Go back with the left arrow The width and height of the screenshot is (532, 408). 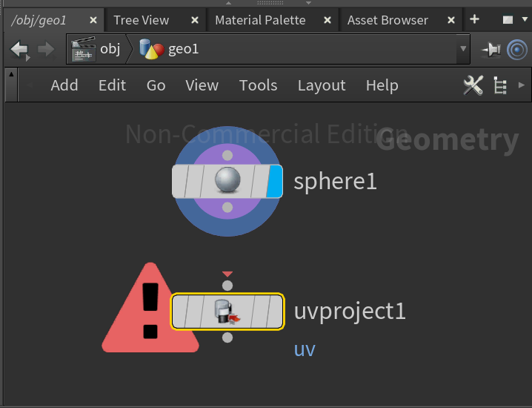click(x=19, y=50)
